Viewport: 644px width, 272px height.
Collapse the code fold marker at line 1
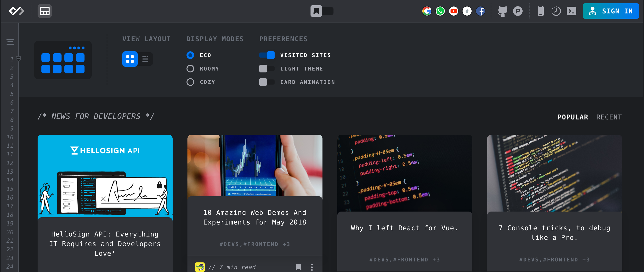coord(18,59)
